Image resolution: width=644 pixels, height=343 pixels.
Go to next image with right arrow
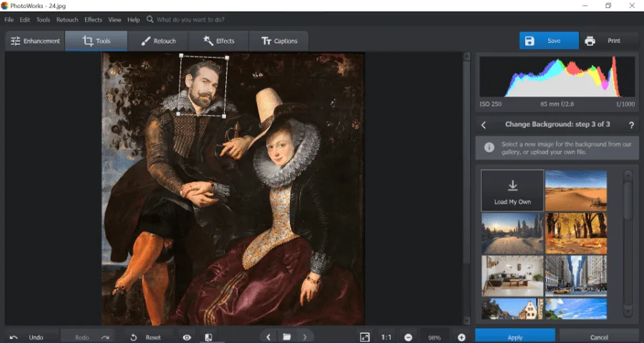pos(305,337)
